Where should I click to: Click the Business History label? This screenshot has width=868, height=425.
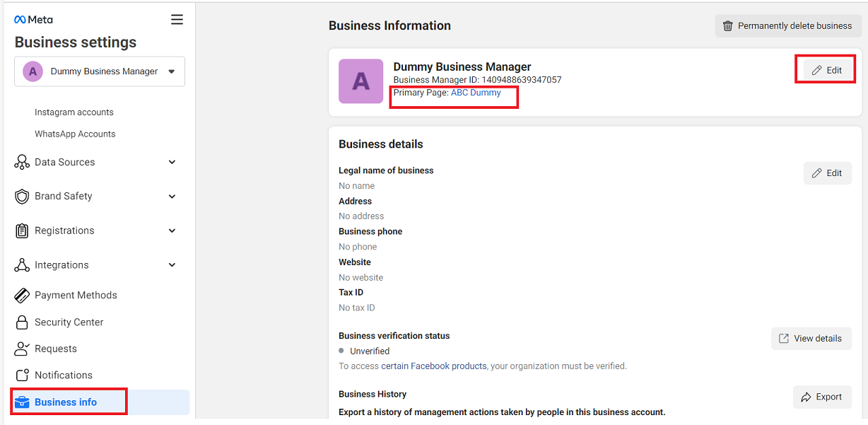pyautogui.click(x=373, y=395)
